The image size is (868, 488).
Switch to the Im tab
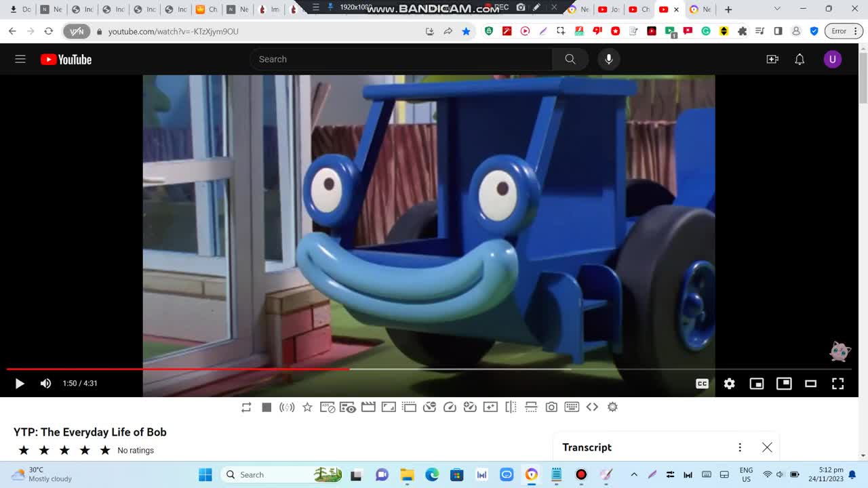click(x=269, y=9)
